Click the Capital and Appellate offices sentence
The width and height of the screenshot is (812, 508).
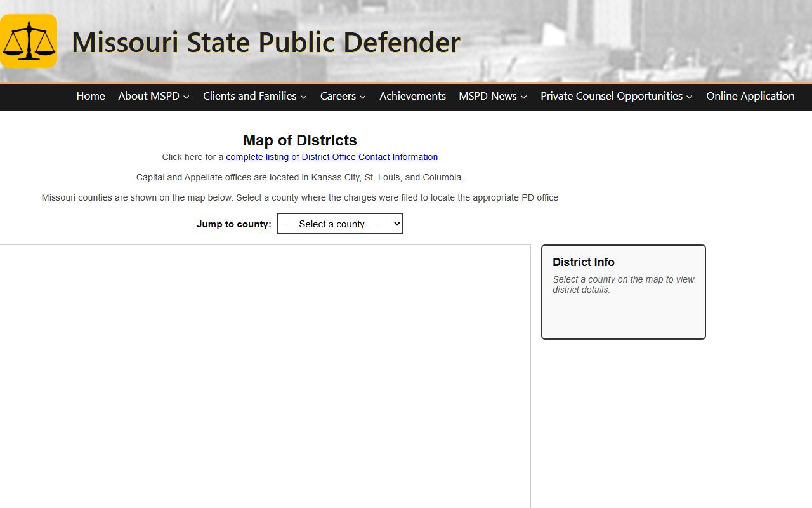(300, 177)
